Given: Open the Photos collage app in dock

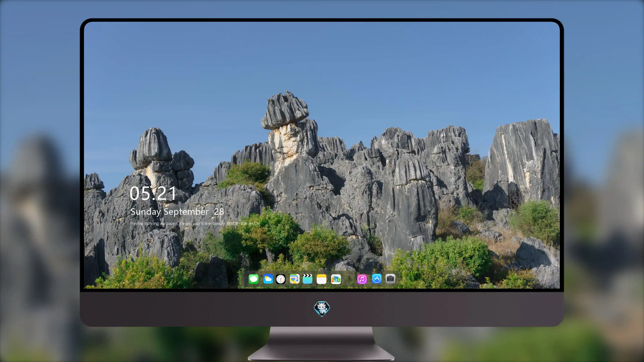Looking at the screenshot, I should pos(336,279).
